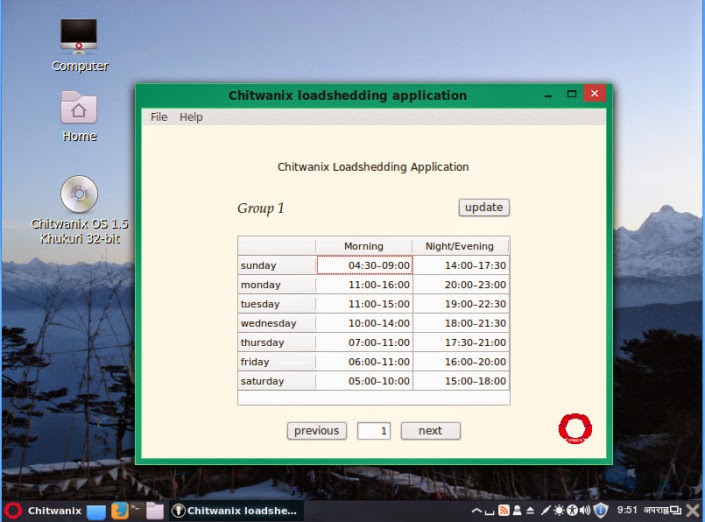705x522 pixels.
Task: Select the tuesday morning cell 11:00-15:00
Action: [365, 304]
